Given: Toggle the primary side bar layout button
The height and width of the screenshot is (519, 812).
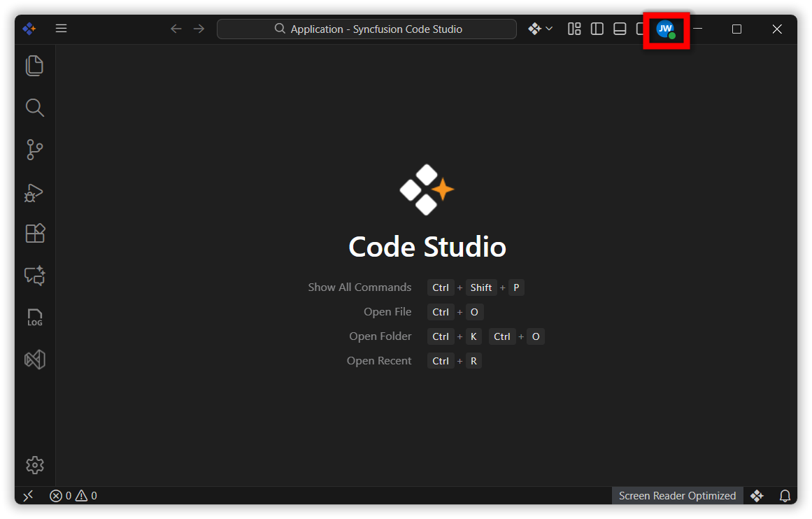Looking at the screenshot, I should tap(597, 29).
